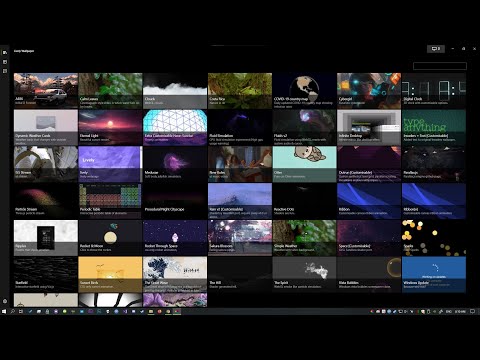Pick the Rocket Through Space wallpaper
The height and width of the screenshot is (360, 480).
[175, 238]
